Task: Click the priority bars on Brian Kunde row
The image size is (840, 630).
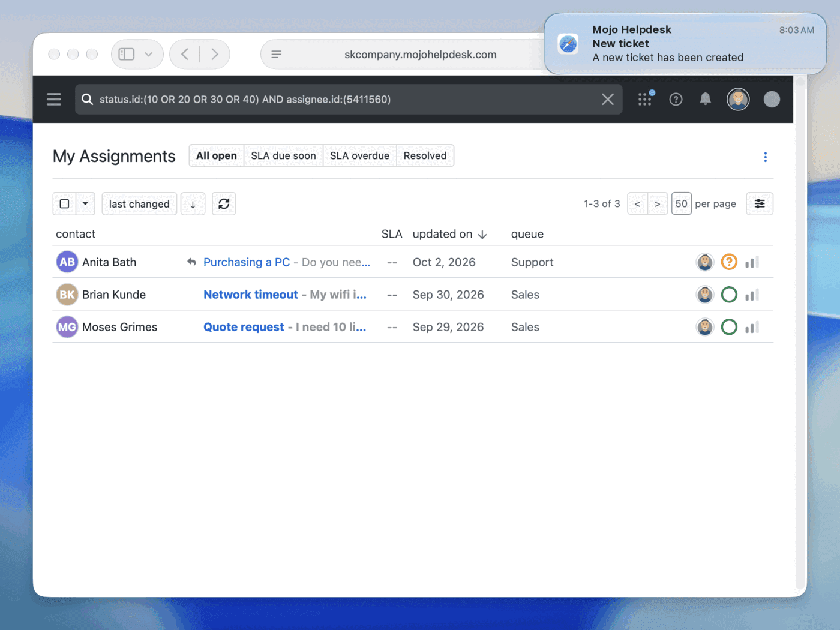Action: [752, 295]
